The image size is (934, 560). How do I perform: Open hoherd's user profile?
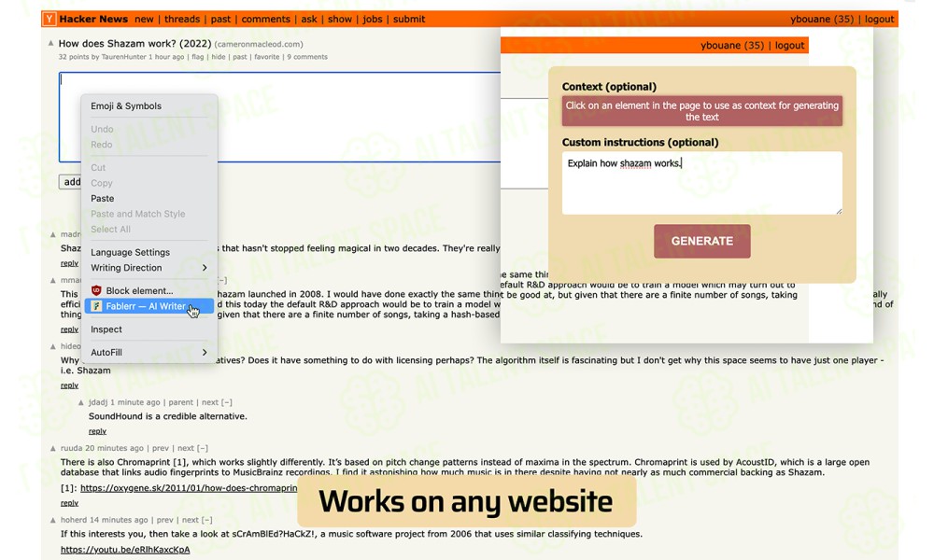coord(73,520)
